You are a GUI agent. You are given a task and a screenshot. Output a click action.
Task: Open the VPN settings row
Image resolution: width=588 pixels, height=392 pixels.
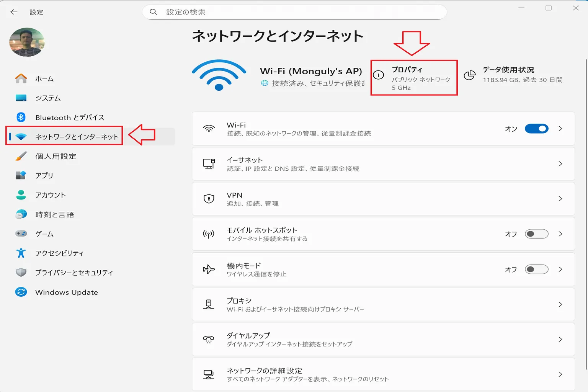(x=383, y=199)
